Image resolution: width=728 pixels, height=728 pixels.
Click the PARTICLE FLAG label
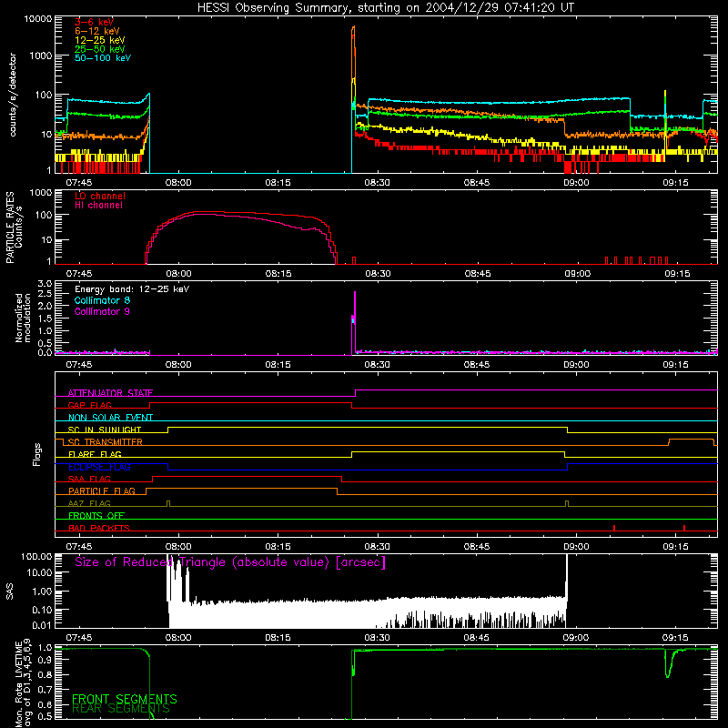pyautogui.click(x=102, y=490)
